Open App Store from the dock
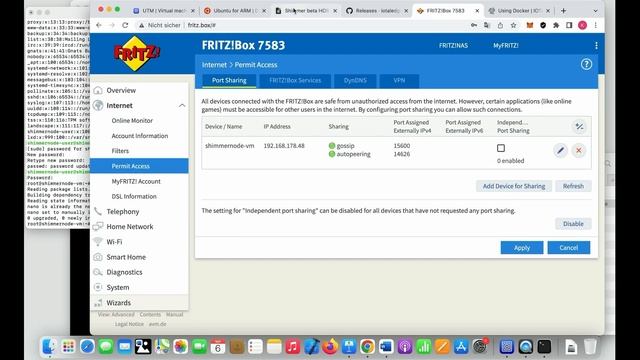The width and height of the screenshot is (640, 360). coord(461,347)
